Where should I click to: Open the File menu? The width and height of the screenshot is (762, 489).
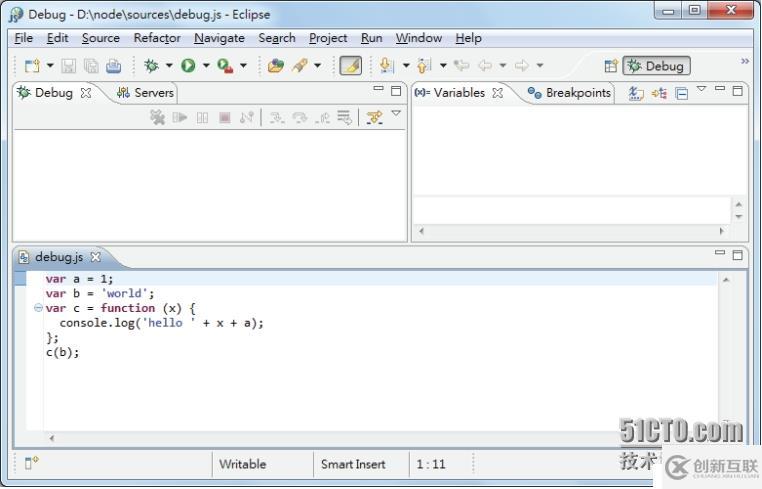pos(23,38)
